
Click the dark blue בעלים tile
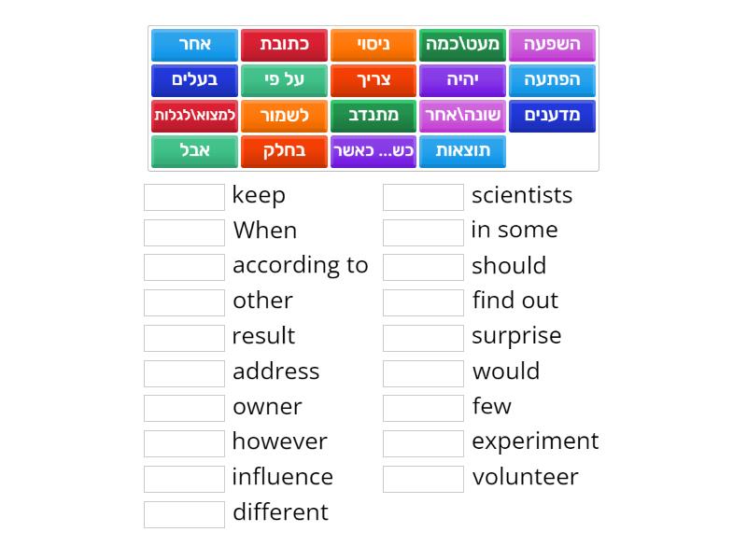(x=194, y=80)
